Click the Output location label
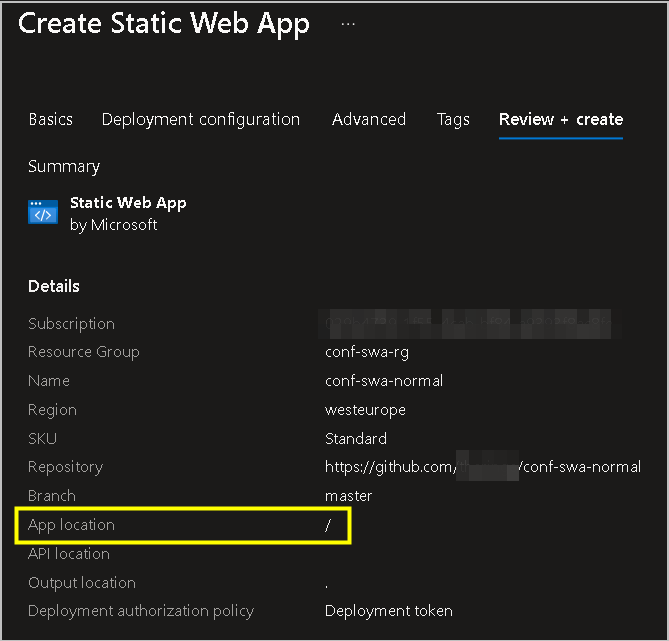669x641 pixels. pyautogui.click(x=82, y=583)
